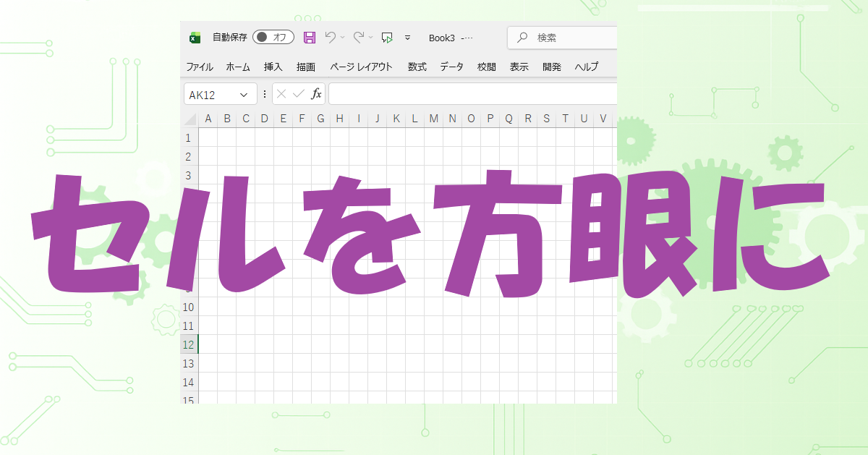Screen dimensions: 868x455
Task: Expand the Name Box dropdown arrow
Action: (244, 95)
